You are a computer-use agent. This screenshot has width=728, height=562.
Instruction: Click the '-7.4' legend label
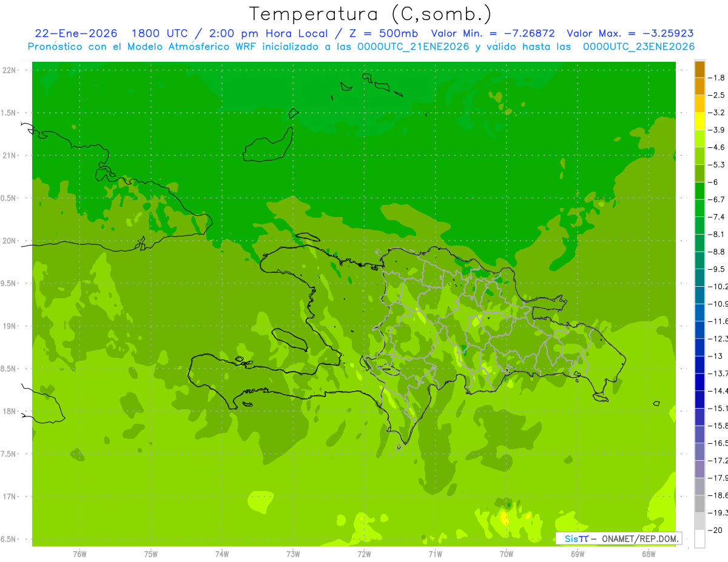click(717, 216)
